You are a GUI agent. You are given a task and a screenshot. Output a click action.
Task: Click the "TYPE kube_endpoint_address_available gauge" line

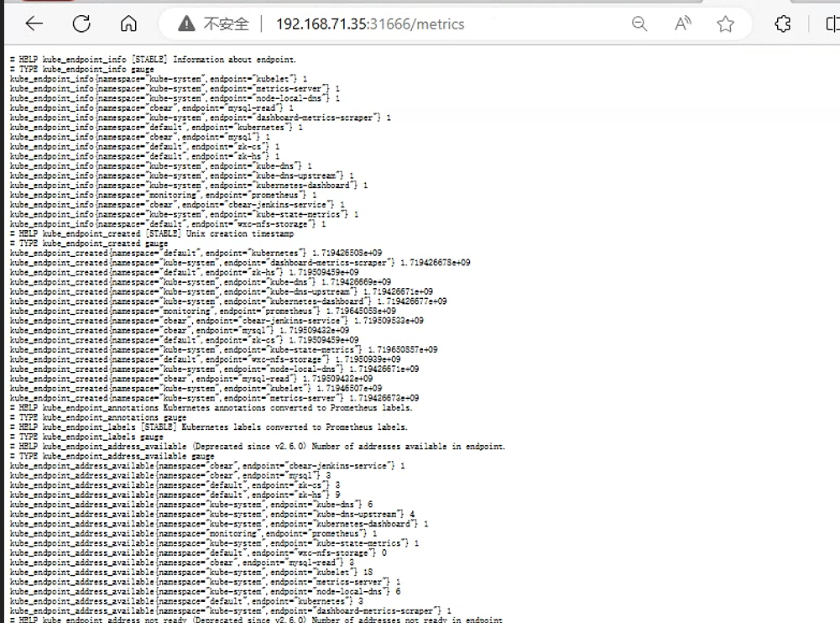tap(112, 455)
